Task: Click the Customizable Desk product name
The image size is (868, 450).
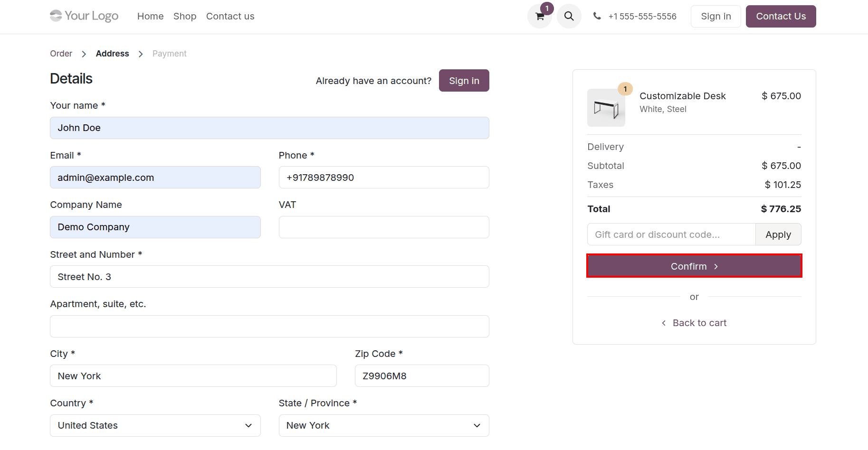Action: (x=682, y=96)
